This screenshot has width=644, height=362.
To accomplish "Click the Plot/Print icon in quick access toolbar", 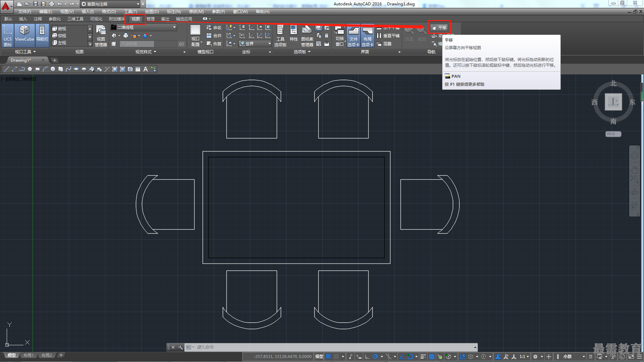I will (x=51, y=4).
